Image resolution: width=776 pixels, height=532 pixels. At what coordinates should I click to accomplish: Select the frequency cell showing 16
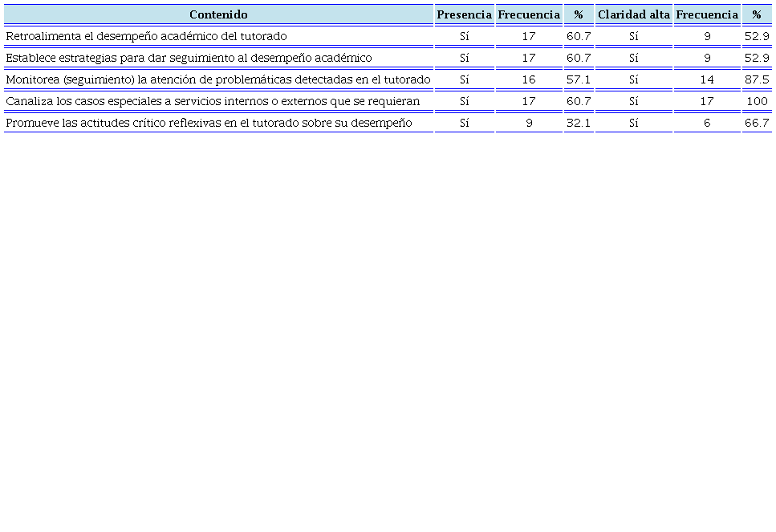[528, 79]
